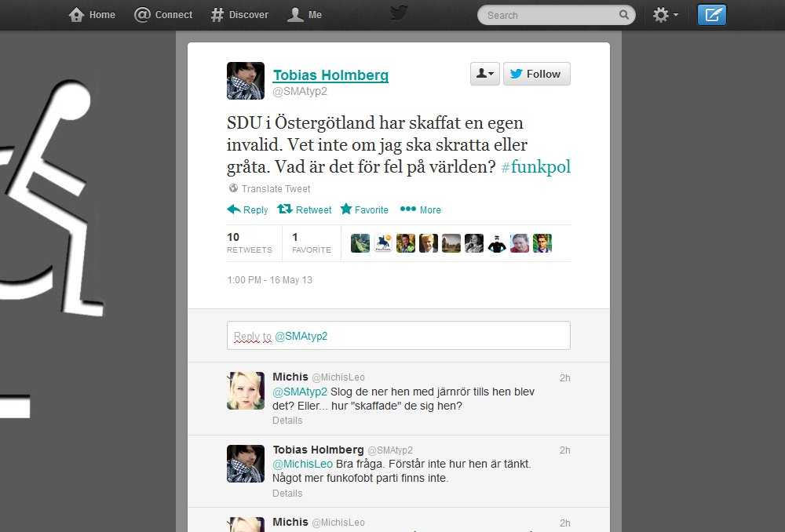Open the compose new tweet button
This screenshot has width=785, height=532.
pyautogui.click(x=711, y=14)
